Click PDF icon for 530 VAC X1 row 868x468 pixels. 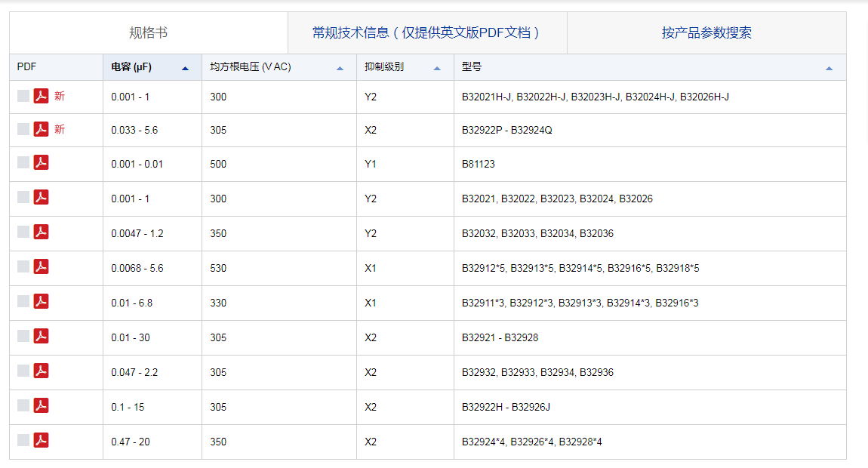tap(41, 266)
